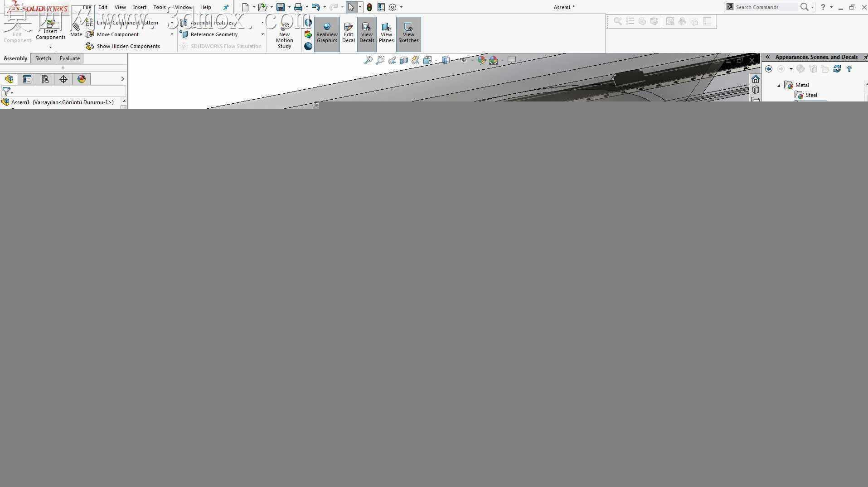Click the Edit Decal tool
868x487 pixels.
348,34
